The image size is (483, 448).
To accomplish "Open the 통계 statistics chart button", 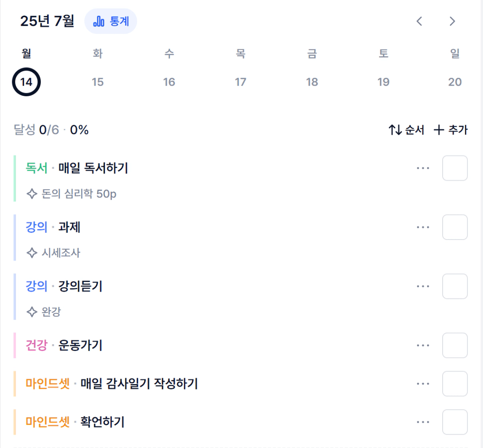I will coord(111,21).
